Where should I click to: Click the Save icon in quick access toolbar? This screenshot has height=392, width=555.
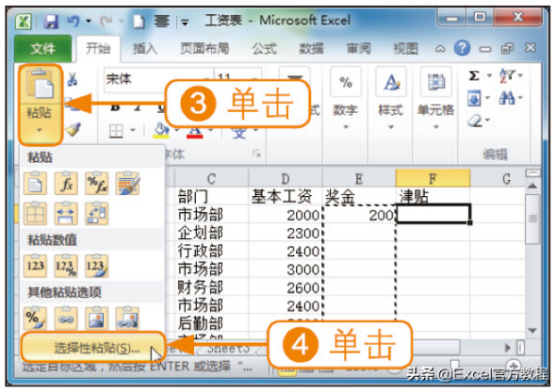click(51, 22)
